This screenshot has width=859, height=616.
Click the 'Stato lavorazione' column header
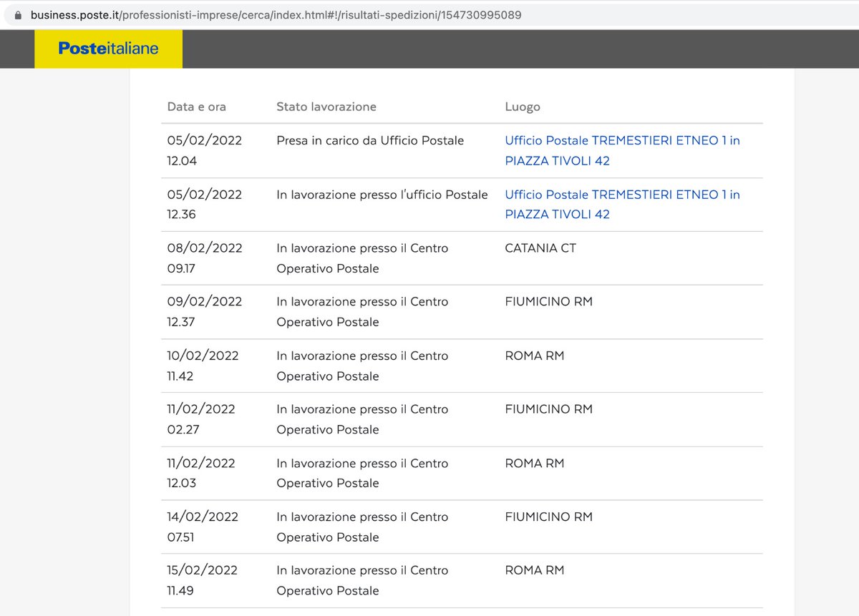tap(326, 107)
